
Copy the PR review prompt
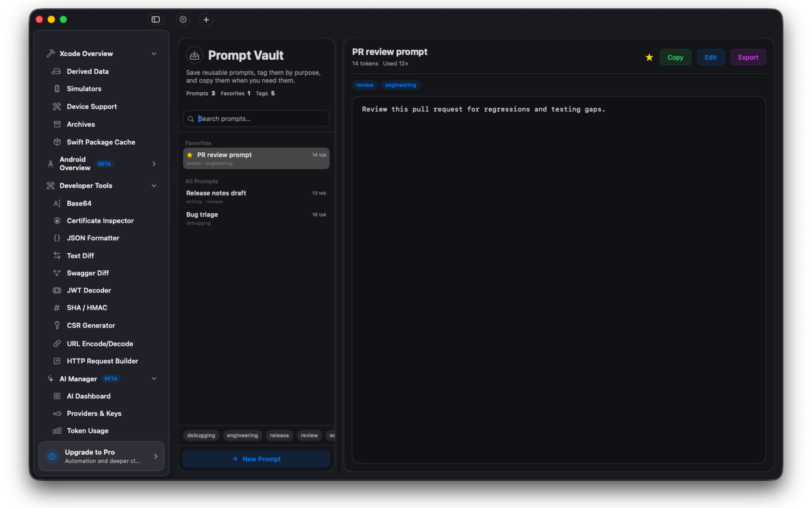click(x=676, y=58)
